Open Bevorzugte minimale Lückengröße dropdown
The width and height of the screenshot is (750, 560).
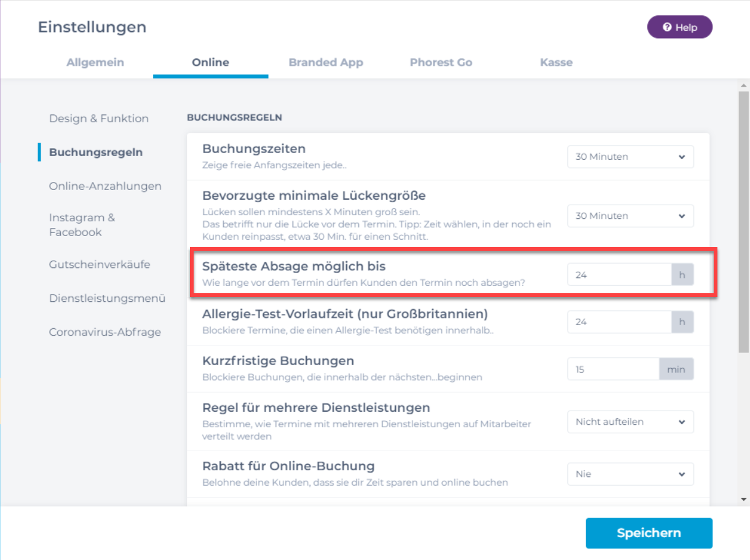point(630,216)
